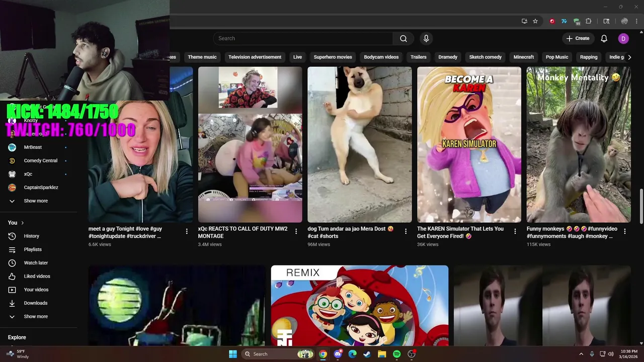This screenshot has height=362, width=644.
Task: Open the Windows Start menu
Action: pos(233,354)
